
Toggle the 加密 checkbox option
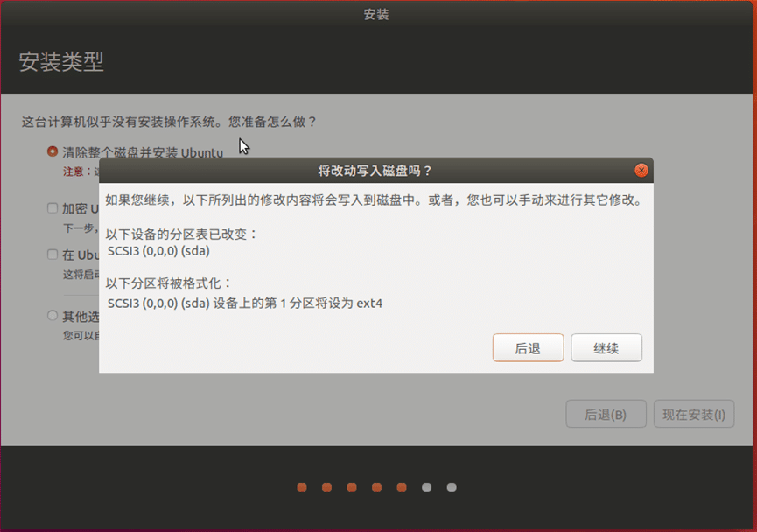[x=53, y=208]
